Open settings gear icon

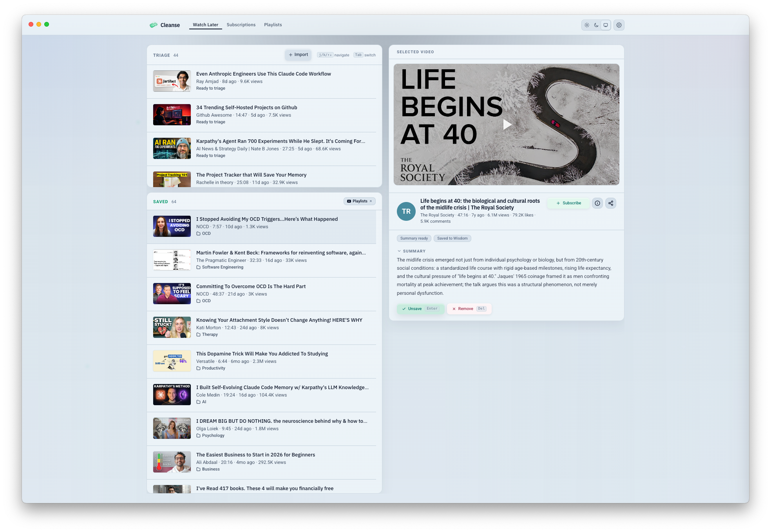click(x=619, y=25)
